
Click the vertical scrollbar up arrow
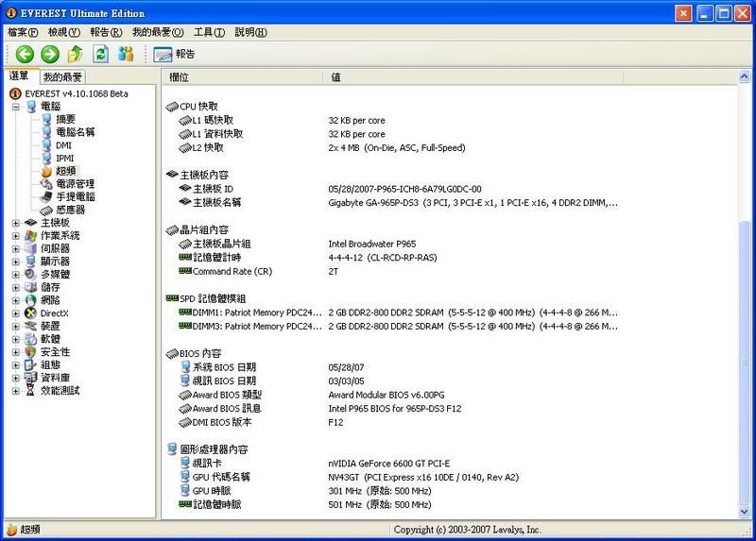(x=746, y=77)
